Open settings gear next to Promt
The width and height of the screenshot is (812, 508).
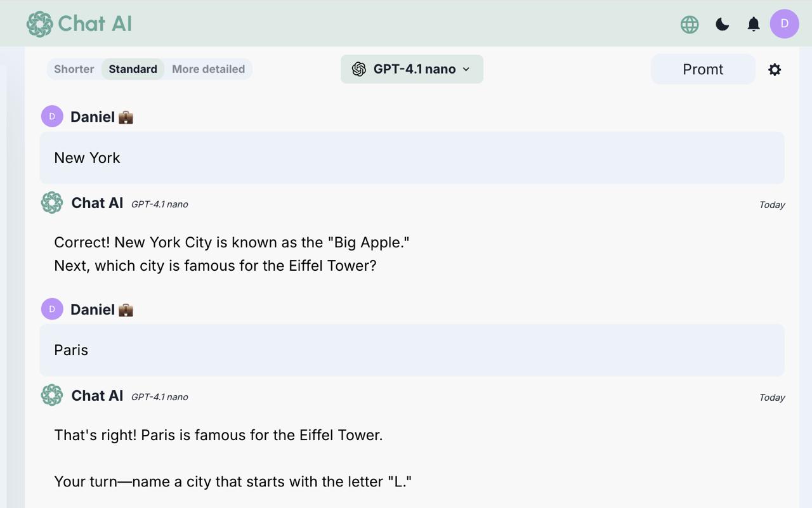(x=775, y=70)
